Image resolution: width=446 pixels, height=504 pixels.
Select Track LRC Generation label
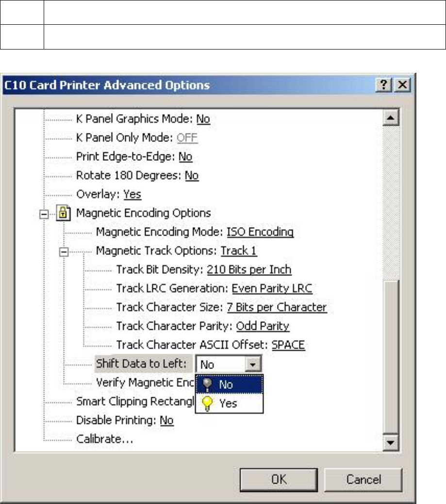pos(172,288)
